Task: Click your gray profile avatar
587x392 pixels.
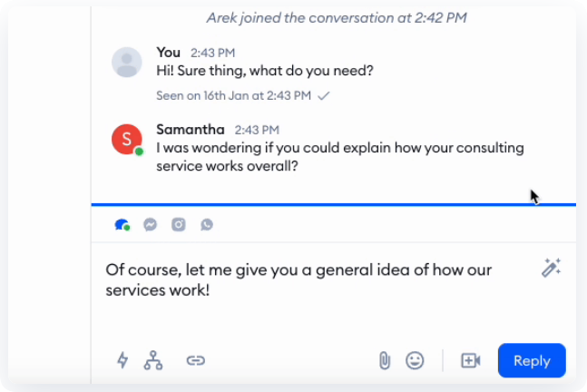Action: coord(126,63)
